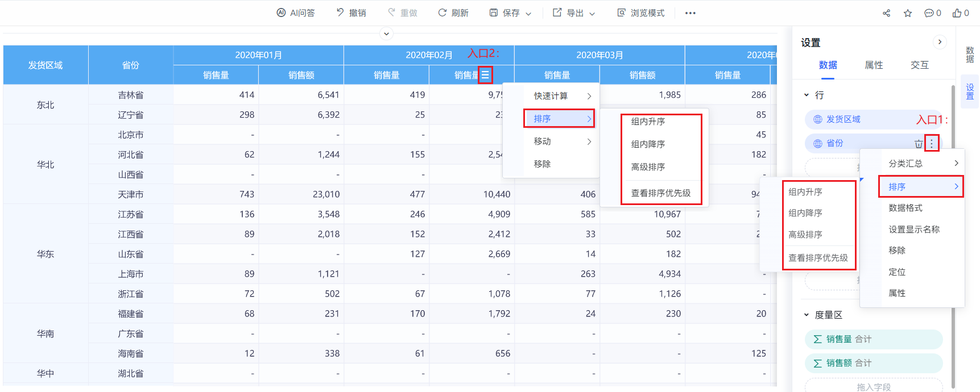
Task: Click the 发货区域 field pill
Action: [x=874, y=119]
